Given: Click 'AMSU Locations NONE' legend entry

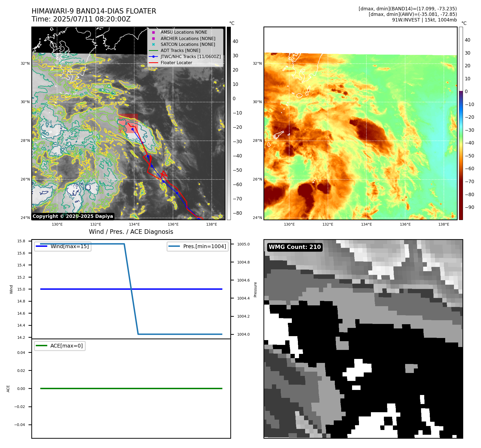Looking at the screenshot, I should click(184, 32).
